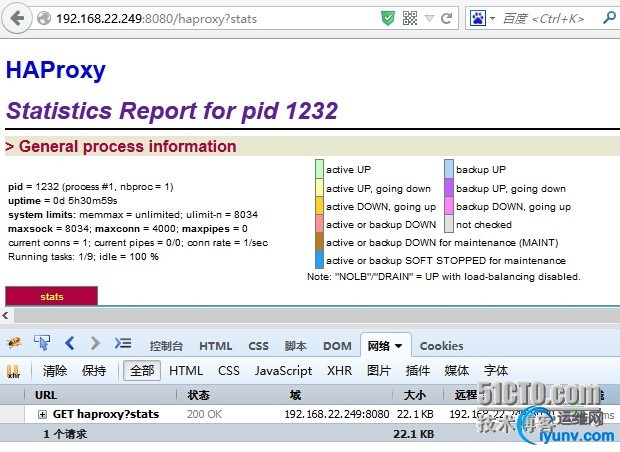Filter network requests by JavaScript
Screen dimensions: 620x452
(283, 371)
